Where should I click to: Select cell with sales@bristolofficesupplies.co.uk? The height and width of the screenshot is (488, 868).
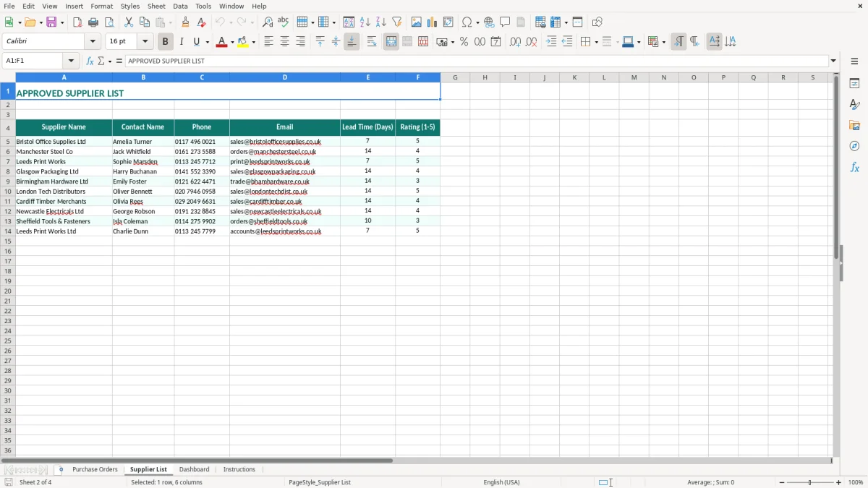tap(285, 142)
